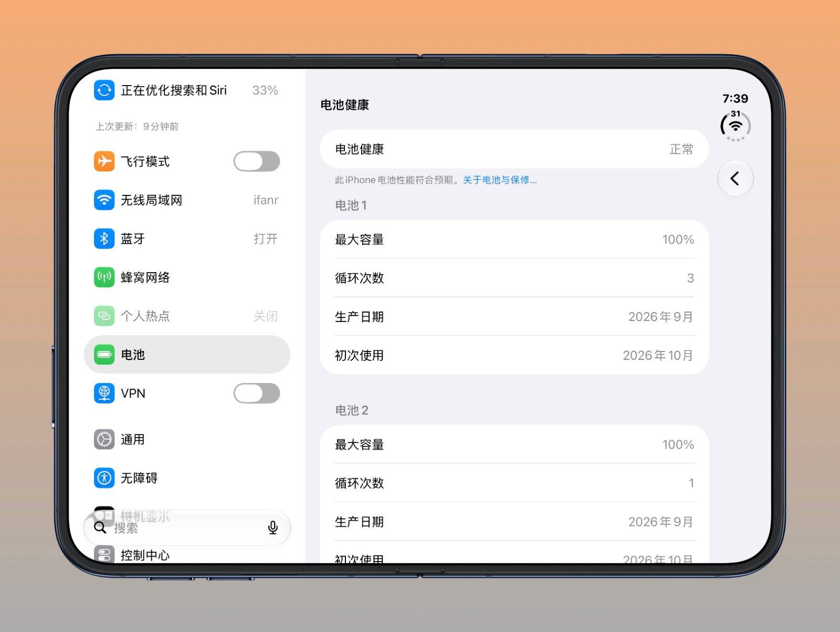This screenshot has height=632, width=840.
Task: Open 蓝牙 settings
Action: coord(187,239)
